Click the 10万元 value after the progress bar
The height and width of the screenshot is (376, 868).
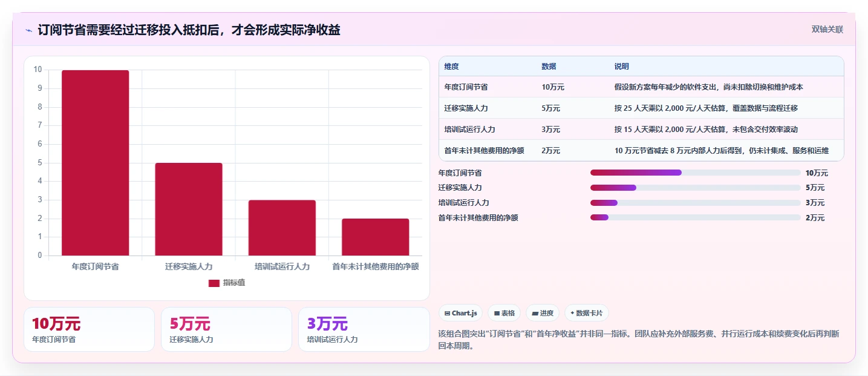click(817, 173)
